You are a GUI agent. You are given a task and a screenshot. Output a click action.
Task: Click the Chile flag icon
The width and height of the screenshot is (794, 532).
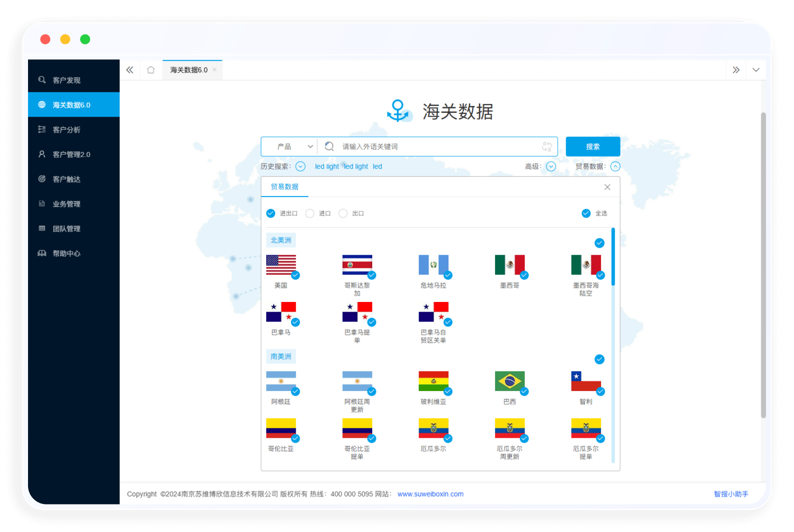click(586, 381)
